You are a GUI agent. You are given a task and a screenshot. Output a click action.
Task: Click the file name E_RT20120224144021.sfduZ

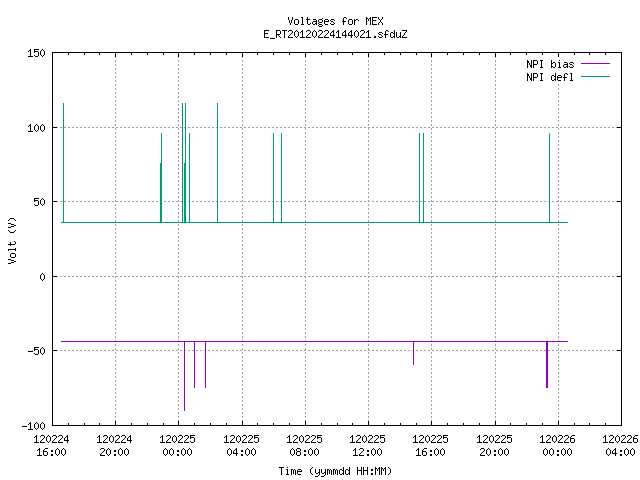point(335,34)
